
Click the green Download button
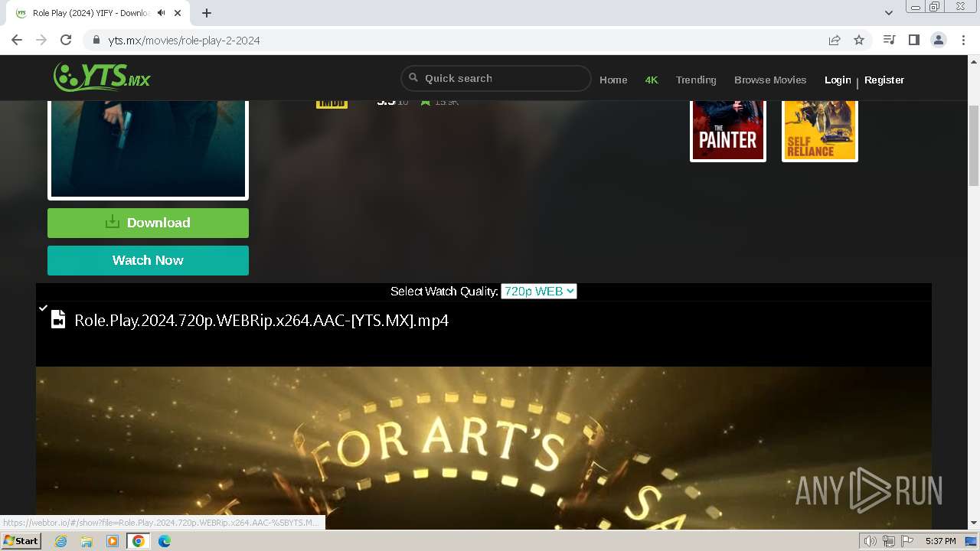click(148, 223)
